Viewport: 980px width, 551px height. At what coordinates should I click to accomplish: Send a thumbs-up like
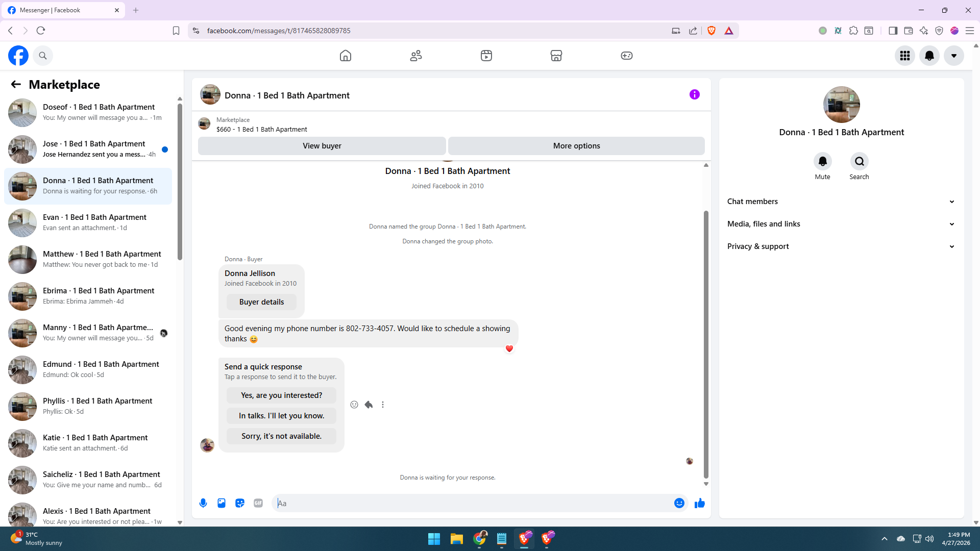[x=700, y=503]
